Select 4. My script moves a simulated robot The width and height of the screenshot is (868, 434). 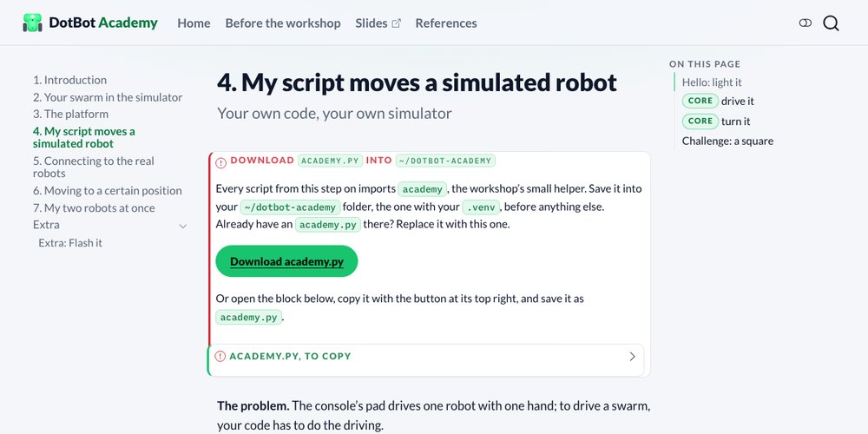point(83,137)
